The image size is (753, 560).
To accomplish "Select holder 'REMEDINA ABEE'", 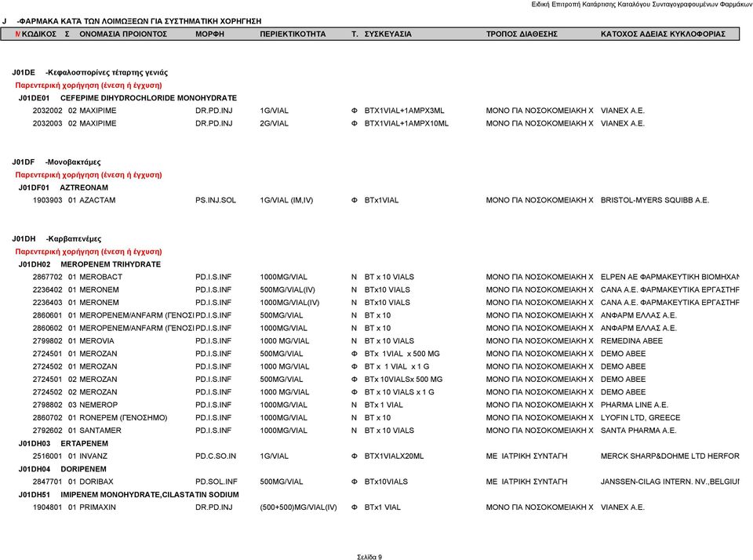I will [x=631, y=341].
